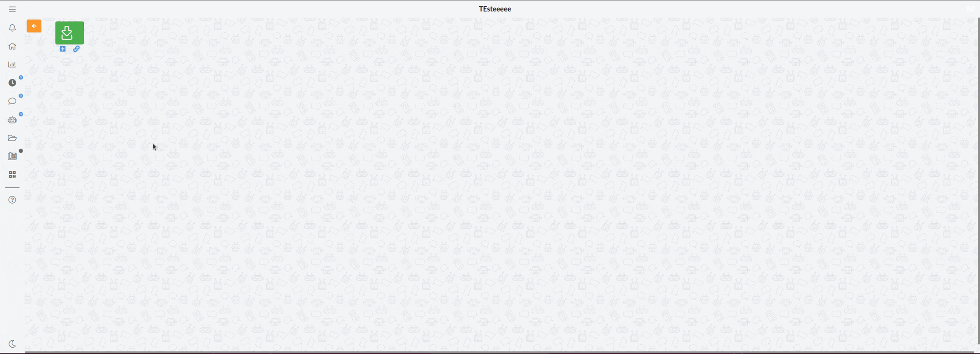Viewport: 980px width, 354px height.
Task: Go to the home page icon
Action: pos(12,46)
